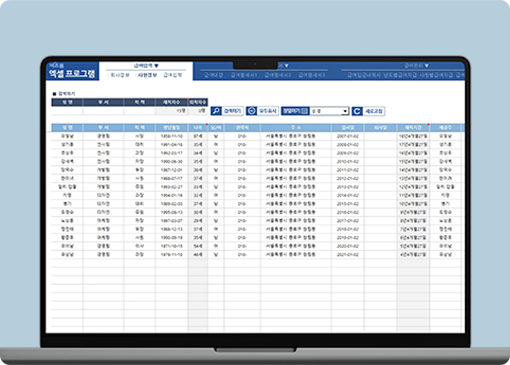Switch to the 사원정보 sub-tab
Screen dimensions: 510x365
coord(147,75)
